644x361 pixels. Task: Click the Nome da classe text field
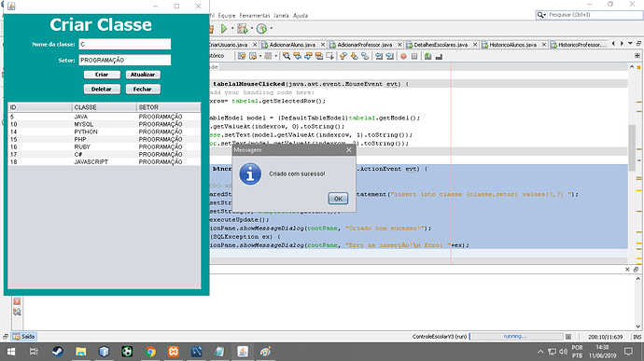coord(125,44)
